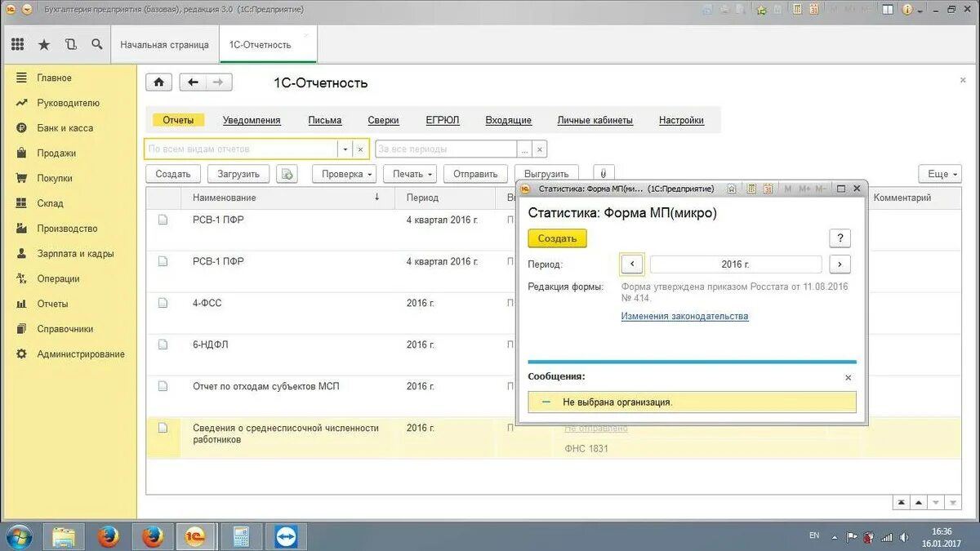Click the По всем видам отчетов field
Viewport: 980px width, 551px height.
[x=241, y=149]
